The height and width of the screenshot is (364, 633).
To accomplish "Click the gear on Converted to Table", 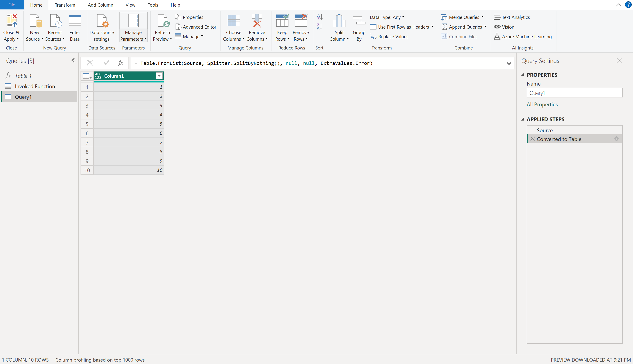I will click(x=616, y=139).
